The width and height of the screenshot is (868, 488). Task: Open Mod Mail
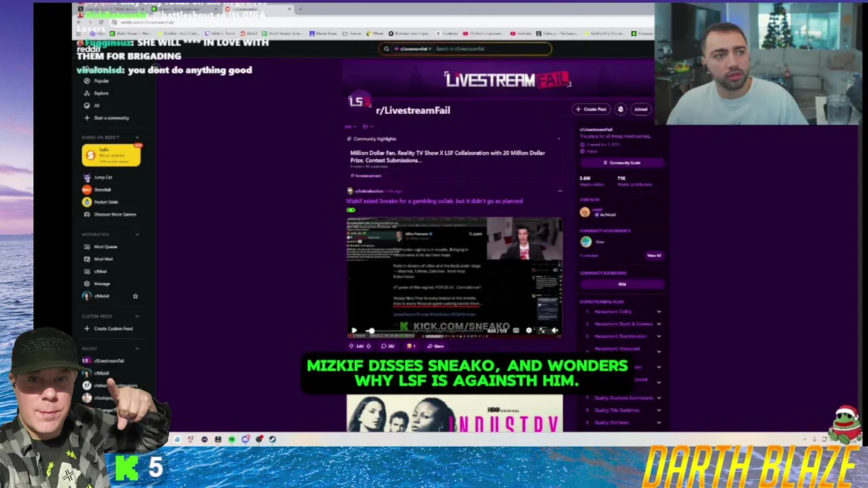point(98,259)
